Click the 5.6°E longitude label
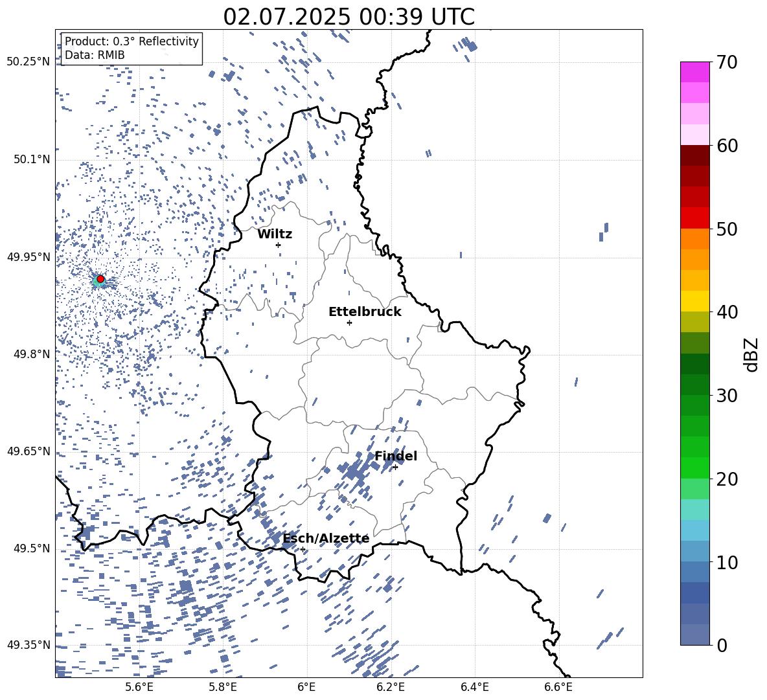Screen dimensions: 767x700 139,687
